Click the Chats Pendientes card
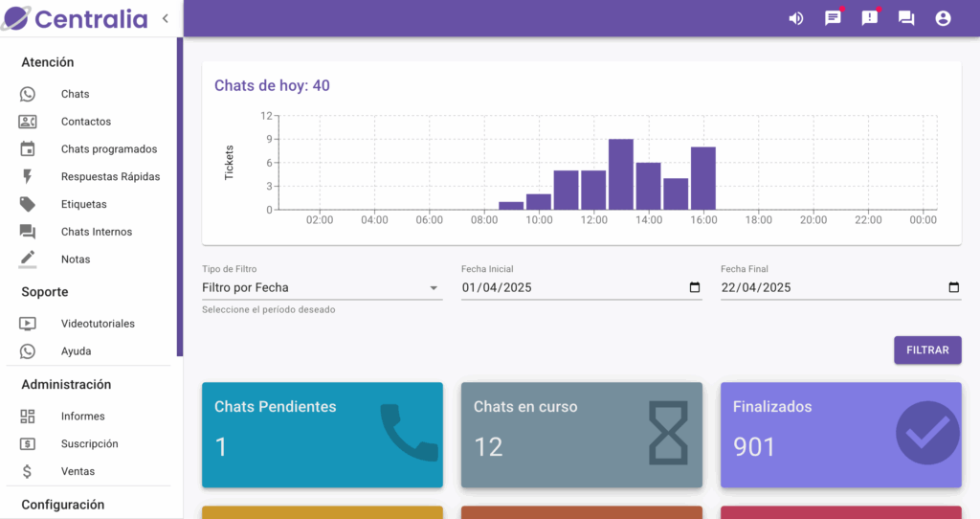 322,435
